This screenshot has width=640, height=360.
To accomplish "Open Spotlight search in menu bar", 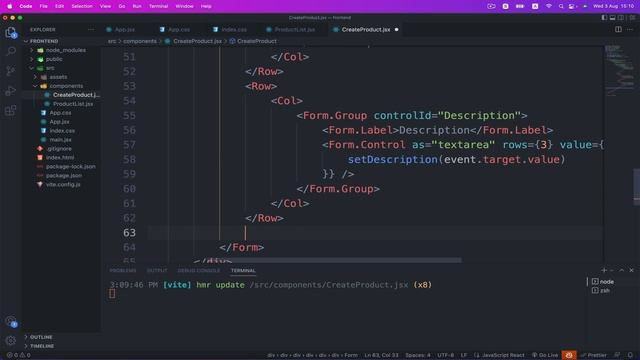I will click(561, 6).
